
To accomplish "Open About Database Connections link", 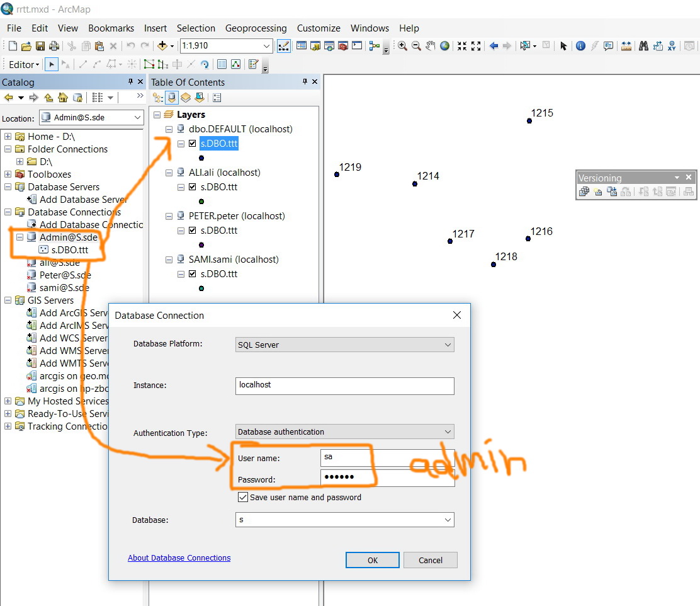I will 179,557.
